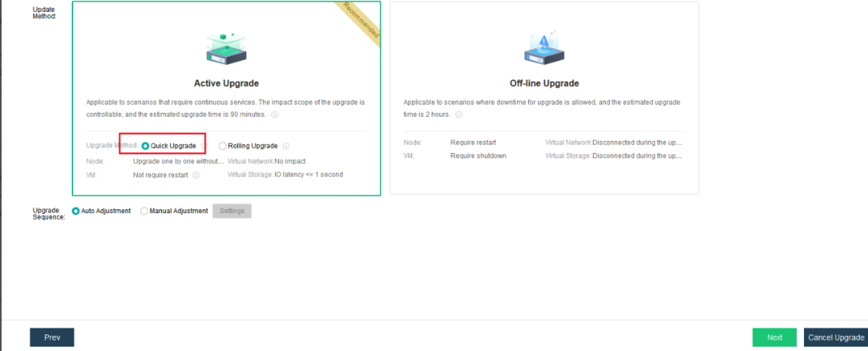
Task: Show info icon next to Quick Upgrade
Action: [x=203, y=146]
